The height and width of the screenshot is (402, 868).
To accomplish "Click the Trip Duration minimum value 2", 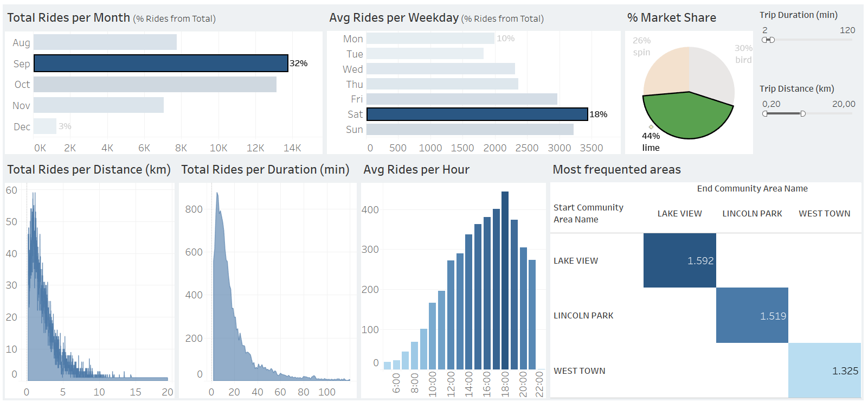I will click(764, 30).
